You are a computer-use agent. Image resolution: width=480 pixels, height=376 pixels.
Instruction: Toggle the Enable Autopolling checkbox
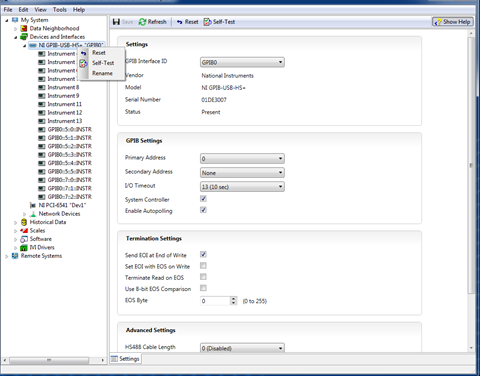pos(203,210)
